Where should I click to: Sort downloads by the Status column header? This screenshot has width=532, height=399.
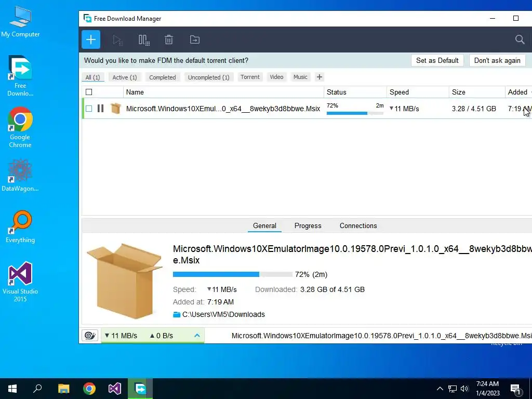pos(355,92)
